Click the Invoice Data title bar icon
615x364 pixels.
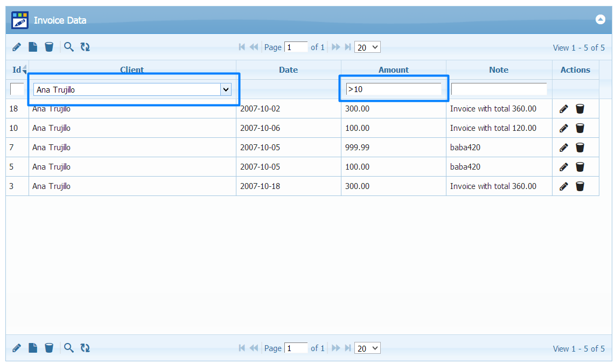(20, 19)
